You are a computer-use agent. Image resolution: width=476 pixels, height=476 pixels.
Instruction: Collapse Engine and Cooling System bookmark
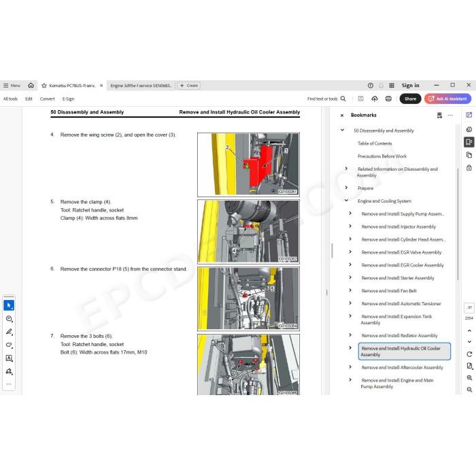[x=346, y=201]
